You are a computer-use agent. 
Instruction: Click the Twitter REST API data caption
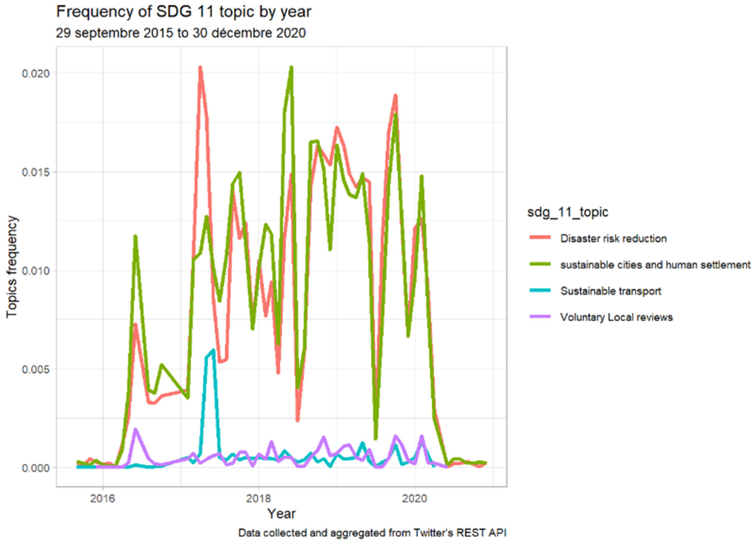pyautogui.click(x=372, y=533)
